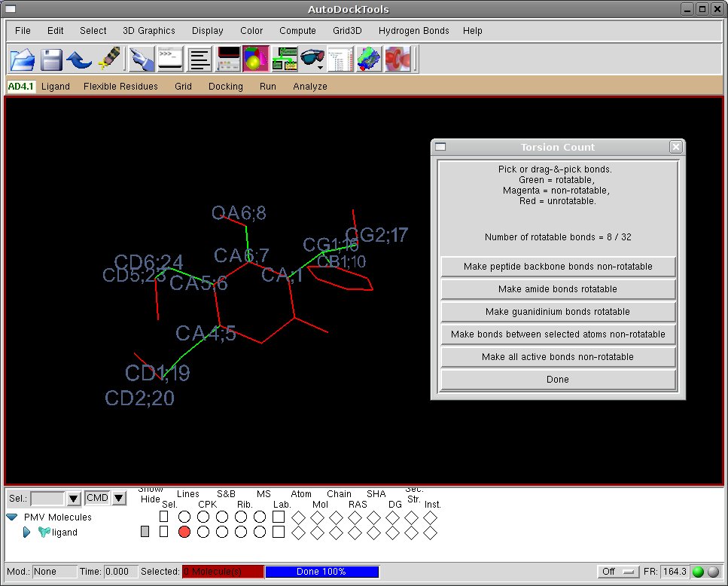Click the 3D stereo glasses icon
728x586 pixels.
312,58
